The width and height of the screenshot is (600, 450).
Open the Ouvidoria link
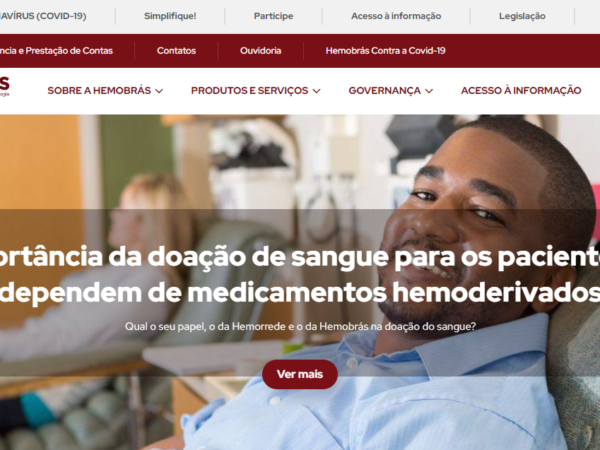click(261, 51)
